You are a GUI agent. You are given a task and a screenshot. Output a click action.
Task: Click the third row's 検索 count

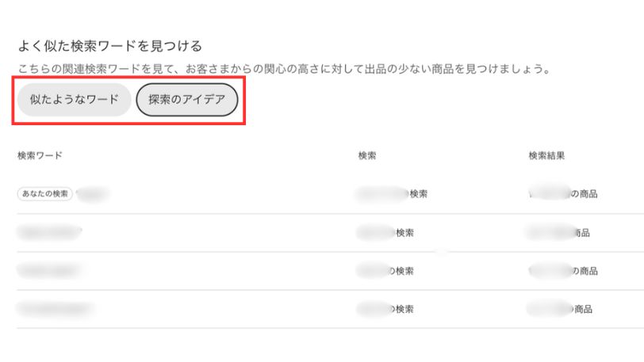385,271
